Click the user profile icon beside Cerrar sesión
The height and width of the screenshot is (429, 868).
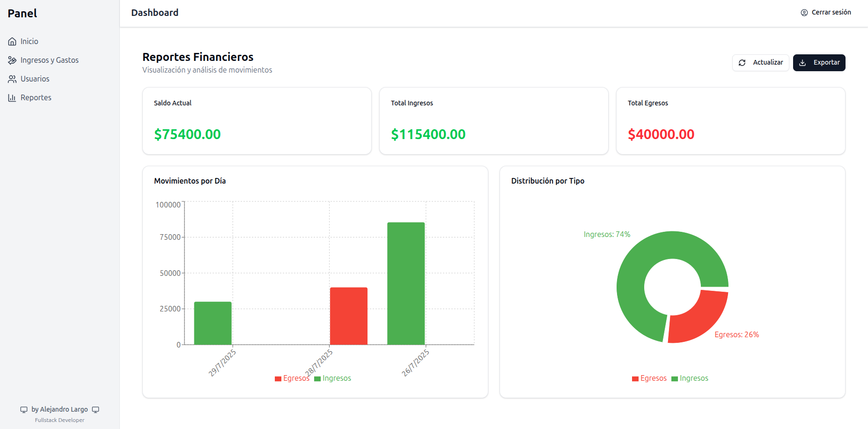(804, 13)
